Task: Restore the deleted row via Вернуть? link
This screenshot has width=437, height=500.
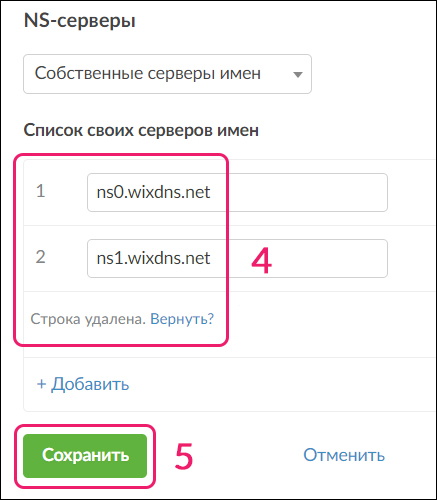Action: pos(182,319)
